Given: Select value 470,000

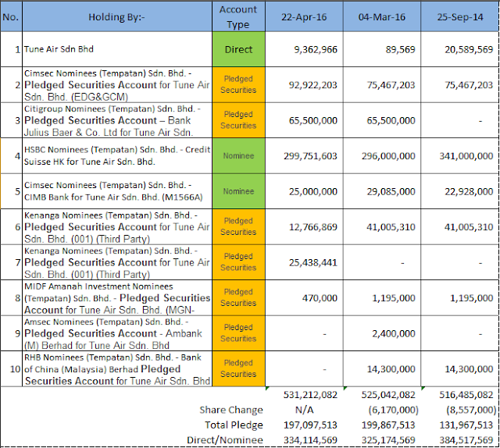Looking at the screenshot, I should 320,298.
